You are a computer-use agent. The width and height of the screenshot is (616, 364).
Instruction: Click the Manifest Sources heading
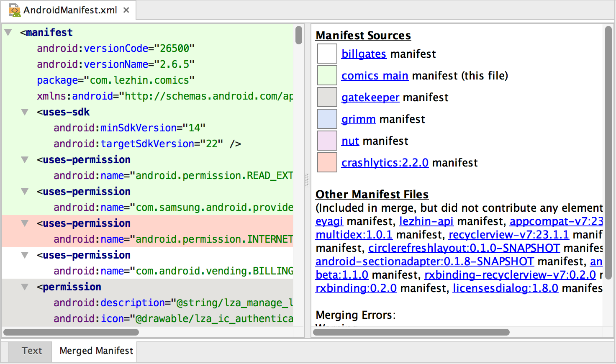pyautogui.click(x=363, y=36)
